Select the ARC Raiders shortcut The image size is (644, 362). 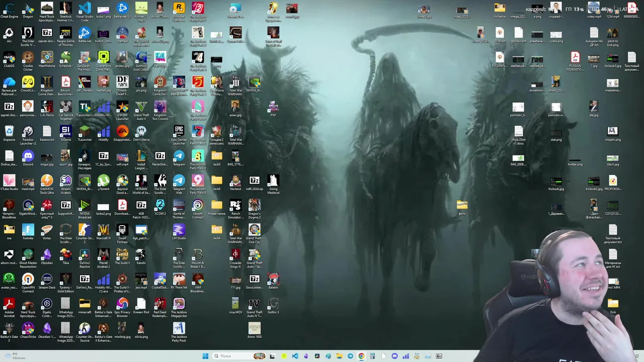85,84
